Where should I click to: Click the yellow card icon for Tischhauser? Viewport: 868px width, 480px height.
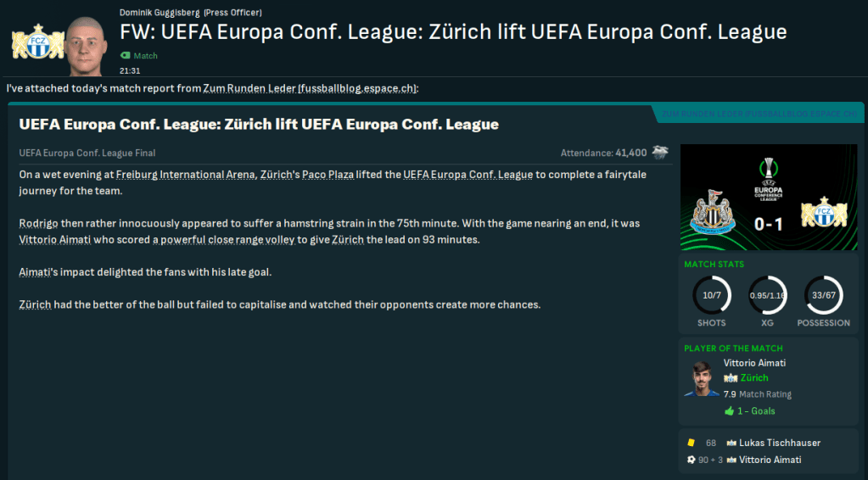(692, 443)
